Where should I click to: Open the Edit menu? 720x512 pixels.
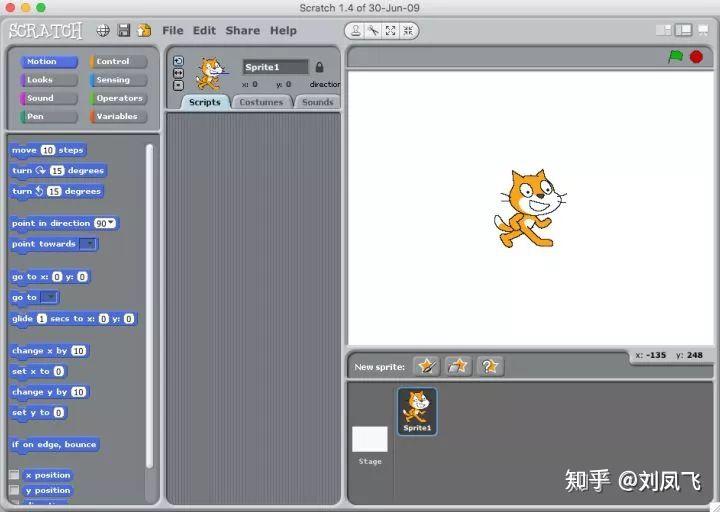[x=204, y=31]
